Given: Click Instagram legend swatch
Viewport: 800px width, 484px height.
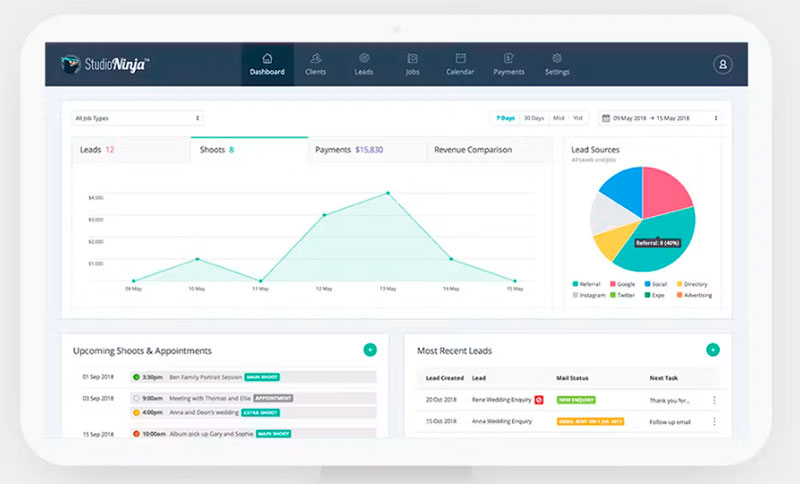Looking at the screenshot, I should click(x=576, y=295).
